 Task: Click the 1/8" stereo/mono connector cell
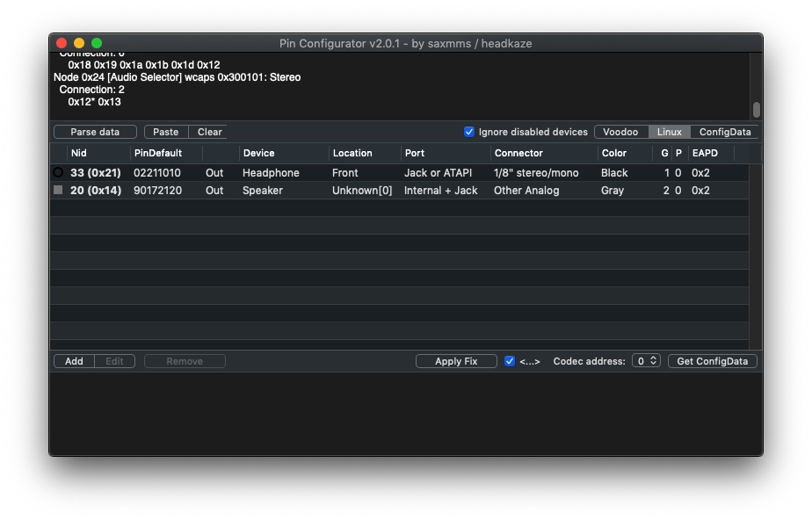click(x=536, y=173)
